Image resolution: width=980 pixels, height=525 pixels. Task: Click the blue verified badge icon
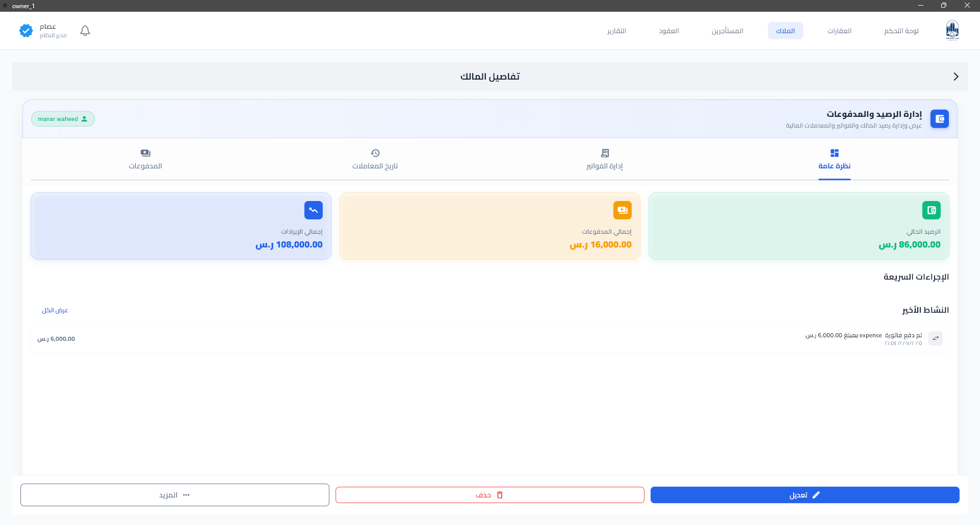(26, 31)
